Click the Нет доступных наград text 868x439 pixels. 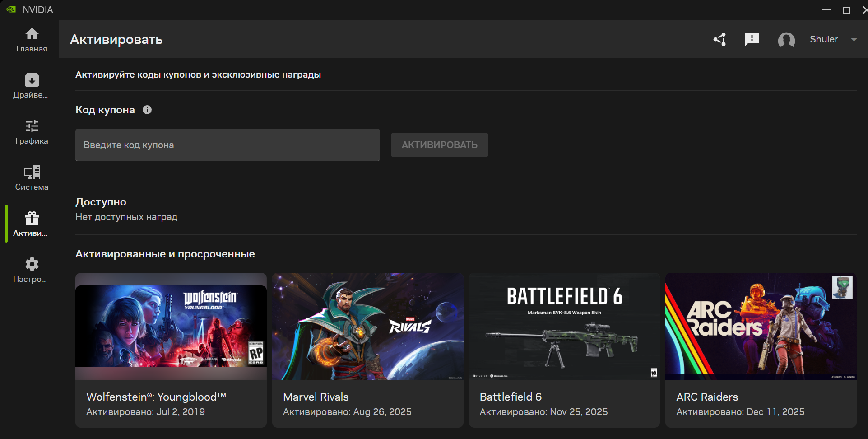pos(126,217)
